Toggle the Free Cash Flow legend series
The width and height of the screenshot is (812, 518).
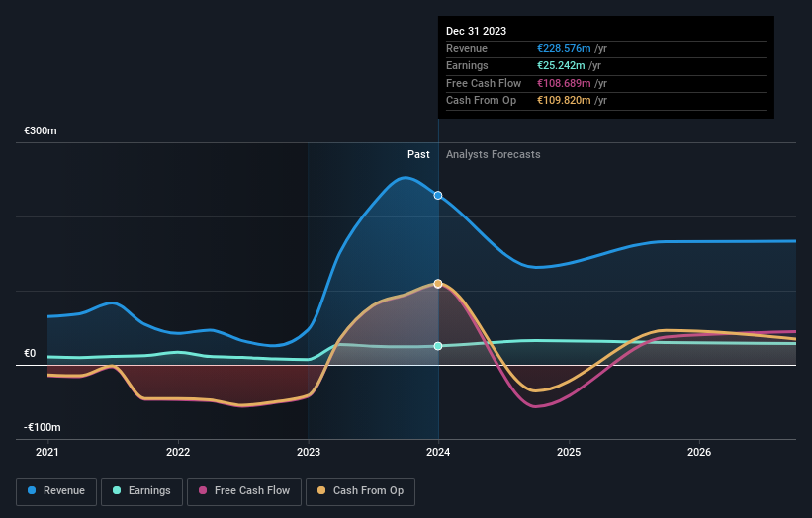coord(244,491)
